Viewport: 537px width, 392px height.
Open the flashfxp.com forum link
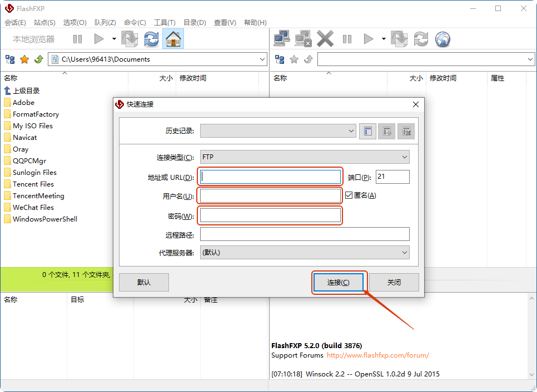pos(378,355)
